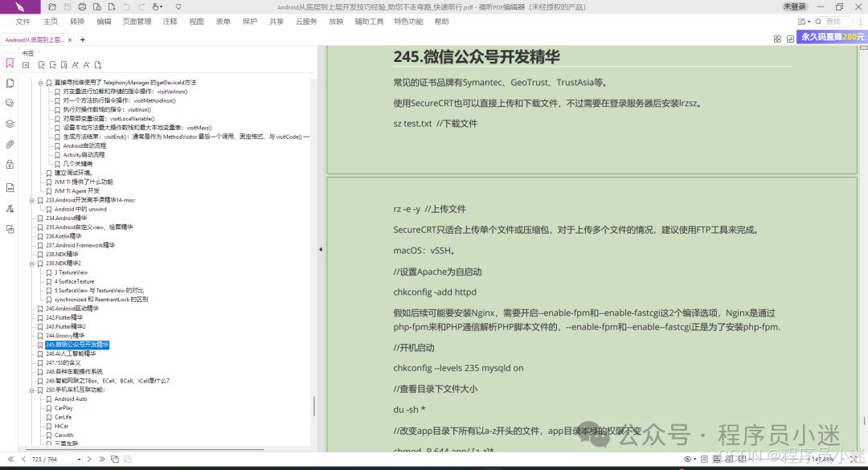
Task: Open the 特色功能 tab
Action: 408,22
